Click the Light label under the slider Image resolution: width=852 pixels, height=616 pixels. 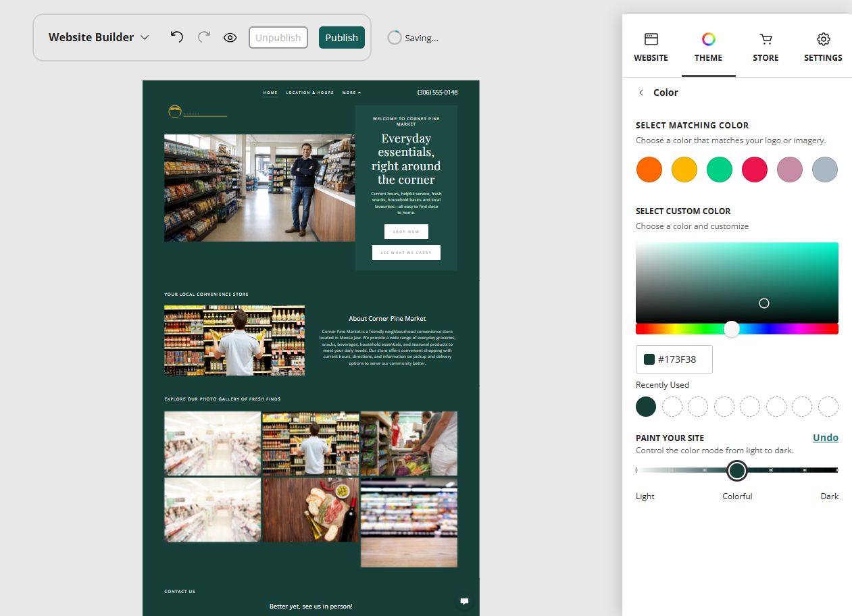645,496
